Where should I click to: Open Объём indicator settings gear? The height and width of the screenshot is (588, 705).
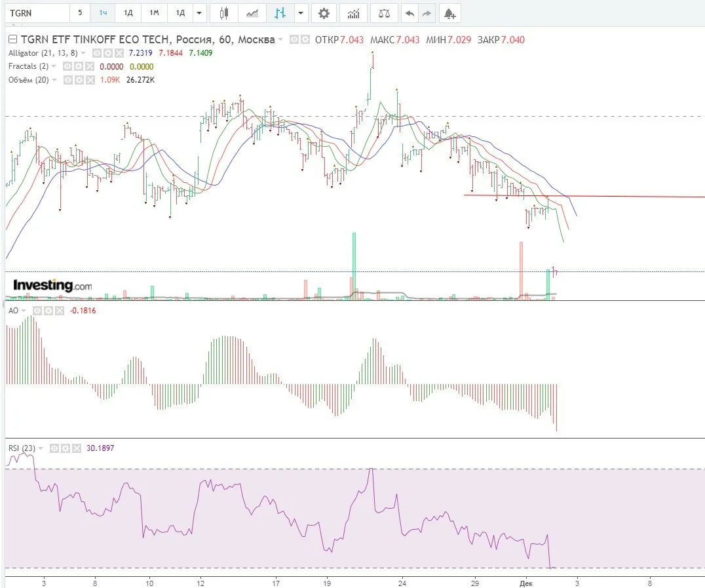point(79,80)
